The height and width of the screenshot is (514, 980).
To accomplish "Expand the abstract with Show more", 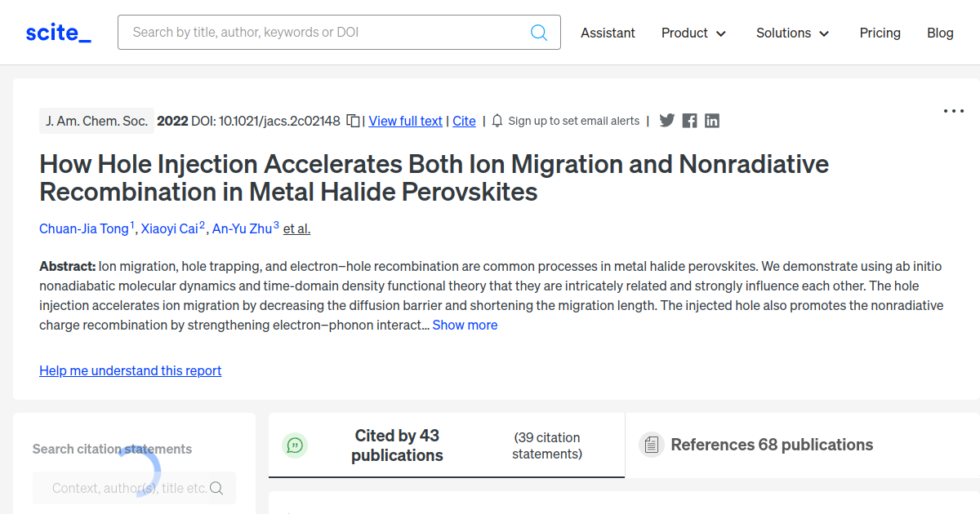I will tap(465, 325).
